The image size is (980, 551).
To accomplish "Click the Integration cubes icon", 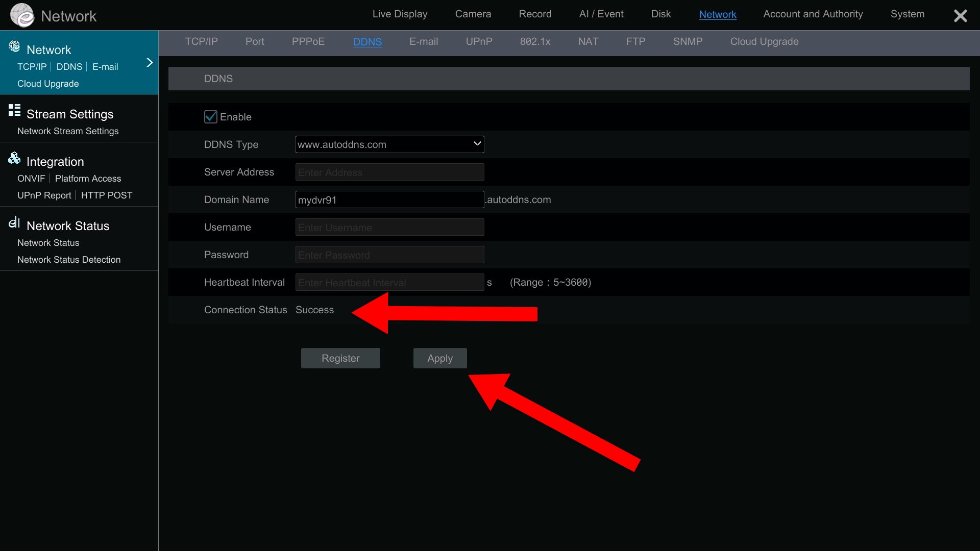I will pyautogui.click(x=14, y=158).
